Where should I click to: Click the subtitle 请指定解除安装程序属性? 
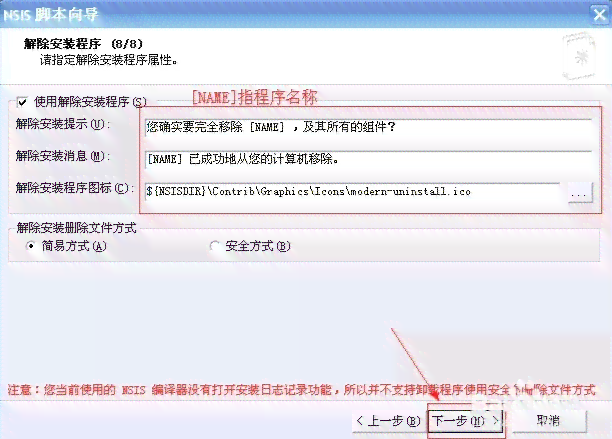pyautogui.click(x=108, y=60)
